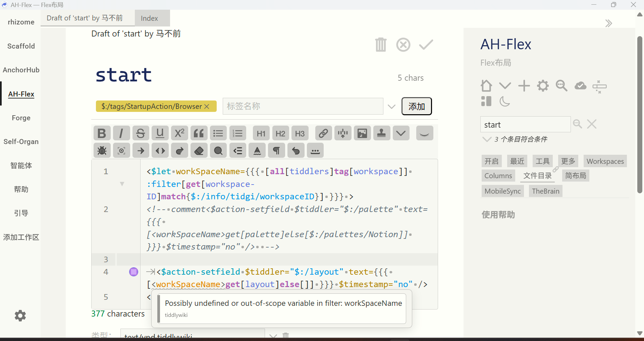644x341 pixels.
Task: Click the 添加 add tag button
Action: [x=416, y=107]
